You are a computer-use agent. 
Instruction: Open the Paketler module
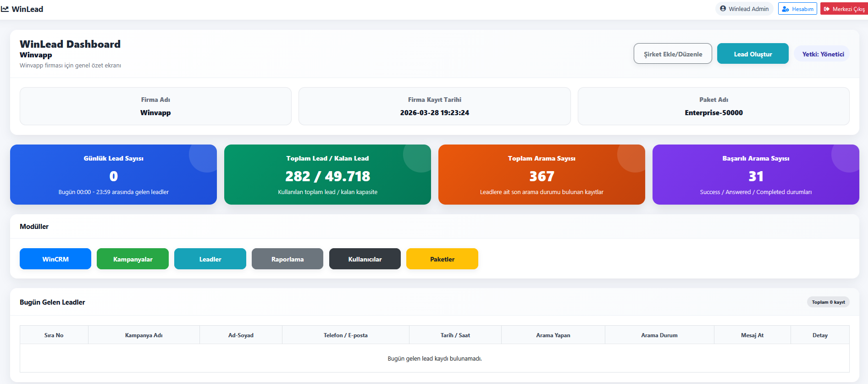[x=442, y=259]
